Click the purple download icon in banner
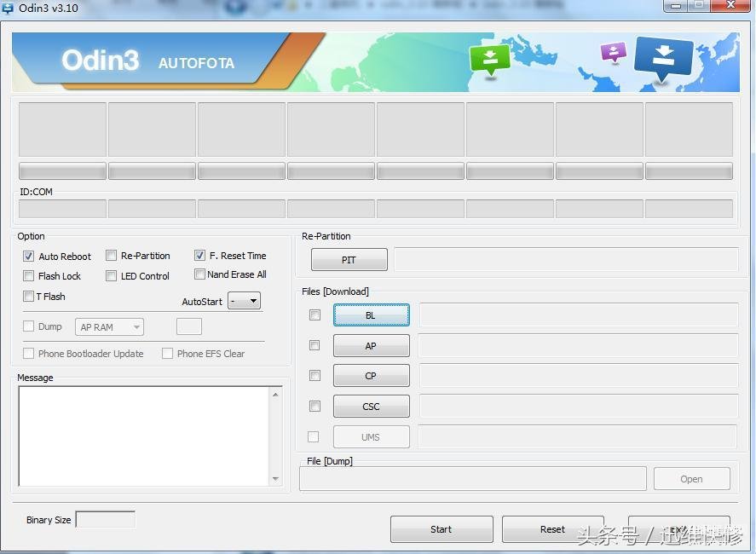This screenshot has width=756, height=554. (614, 52)
